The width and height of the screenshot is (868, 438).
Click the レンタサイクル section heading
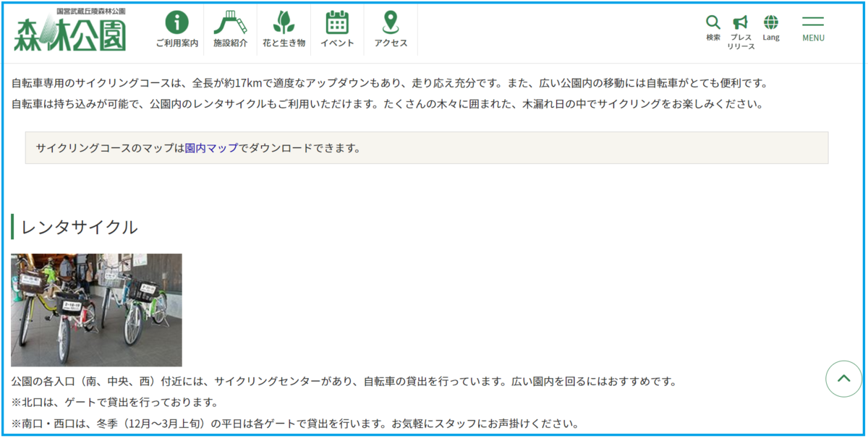80,227
